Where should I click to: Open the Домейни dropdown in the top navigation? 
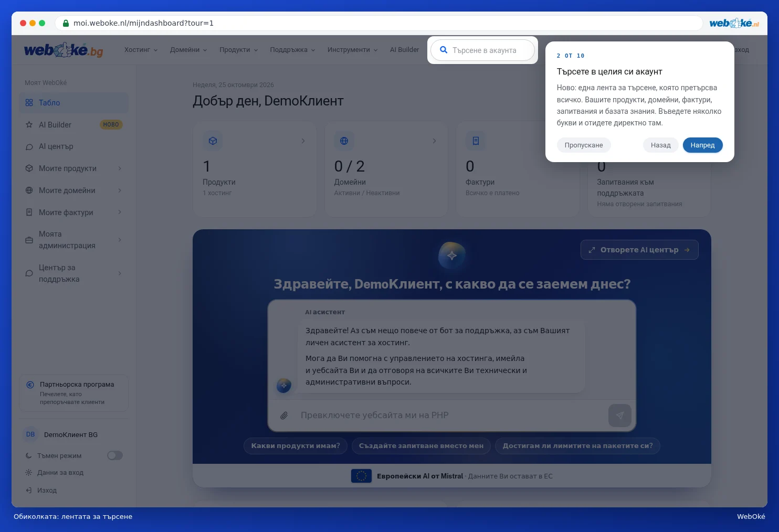pyautogui.click(x=188, y=50)
